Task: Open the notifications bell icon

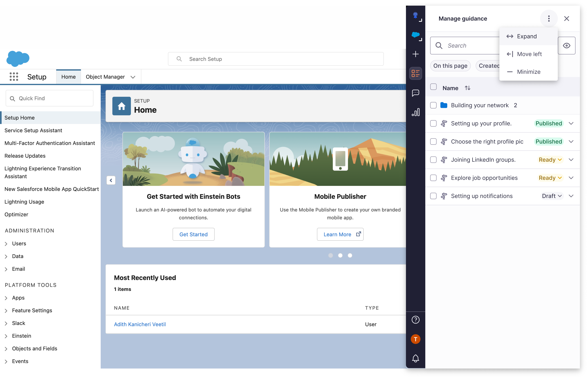Action: coord(415,358)
